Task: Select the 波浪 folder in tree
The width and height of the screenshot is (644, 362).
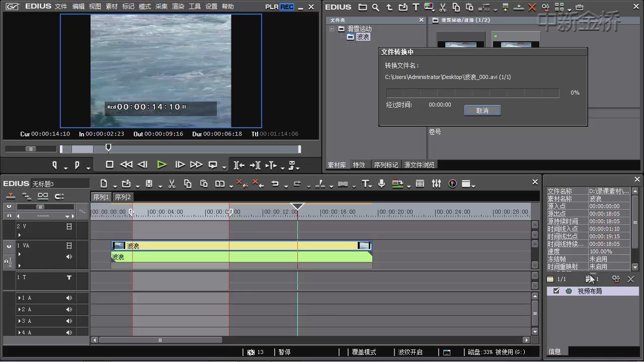Action: point(363,37)
